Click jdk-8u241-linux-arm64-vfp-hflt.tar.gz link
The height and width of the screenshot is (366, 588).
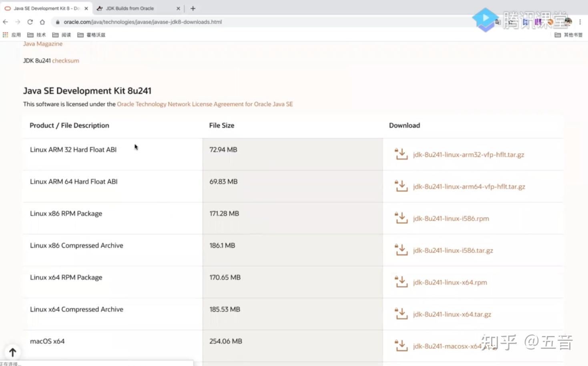click(469, 187)
